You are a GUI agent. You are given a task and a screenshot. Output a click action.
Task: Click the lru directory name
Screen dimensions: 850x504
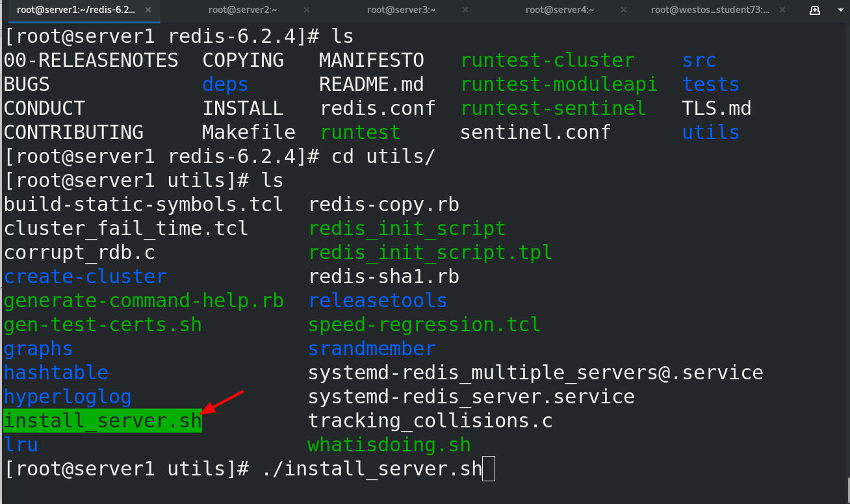[21, 445]
